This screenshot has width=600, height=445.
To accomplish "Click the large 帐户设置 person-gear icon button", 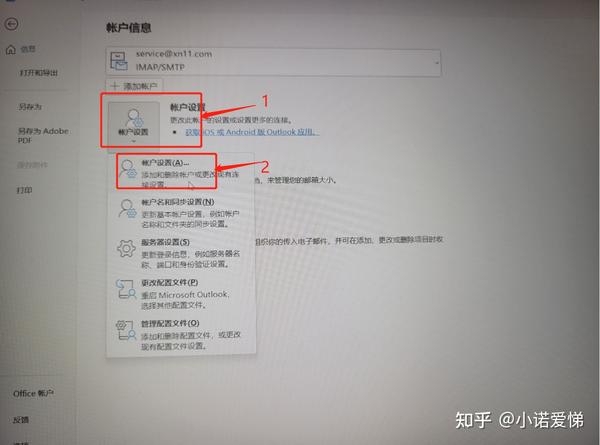I will (134, 123).
